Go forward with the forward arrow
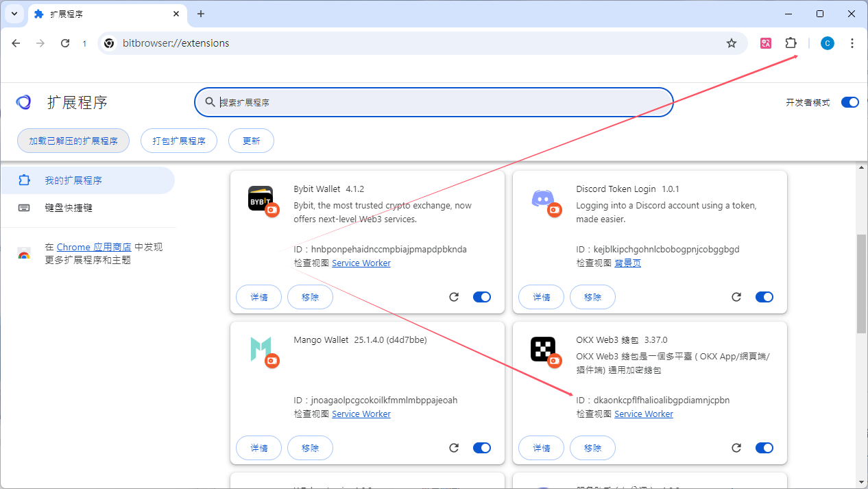 pyautogui.click(x=40, y=43)
